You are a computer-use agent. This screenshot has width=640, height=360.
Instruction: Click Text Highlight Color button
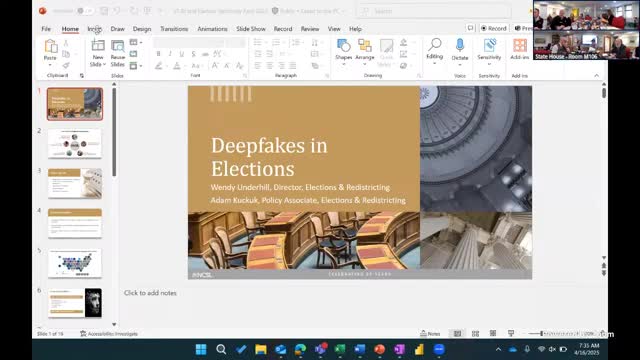(x=158, y=66)
